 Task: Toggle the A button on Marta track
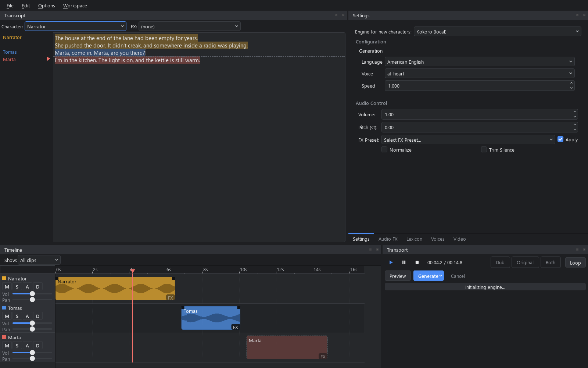tap(27, 346)
